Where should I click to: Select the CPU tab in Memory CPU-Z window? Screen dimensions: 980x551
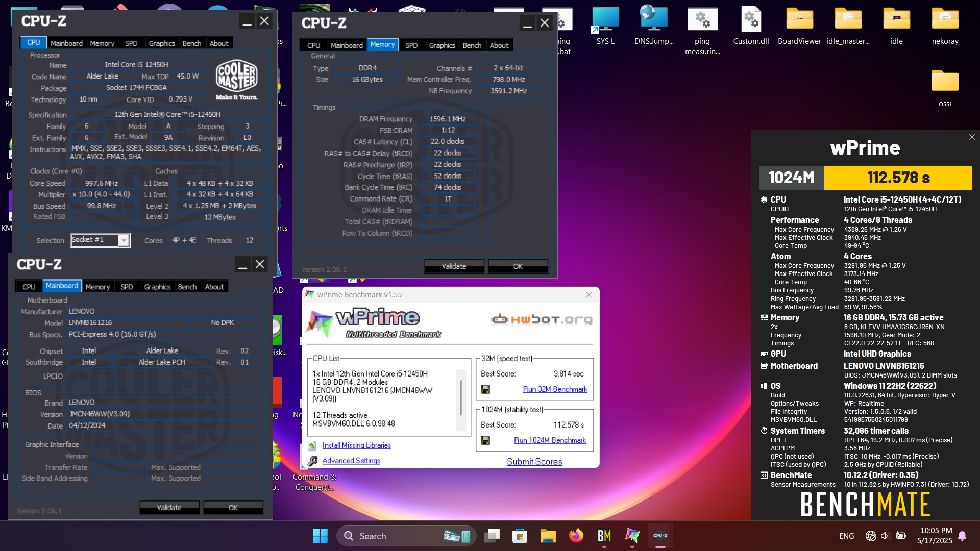pyautogui.click(x=314, y=45)
